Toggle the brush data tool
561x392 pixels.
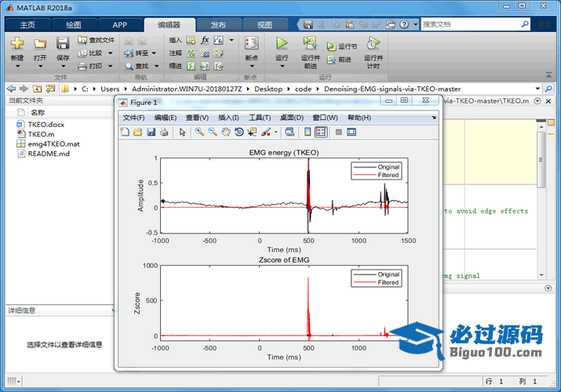[x=265, y=132]
